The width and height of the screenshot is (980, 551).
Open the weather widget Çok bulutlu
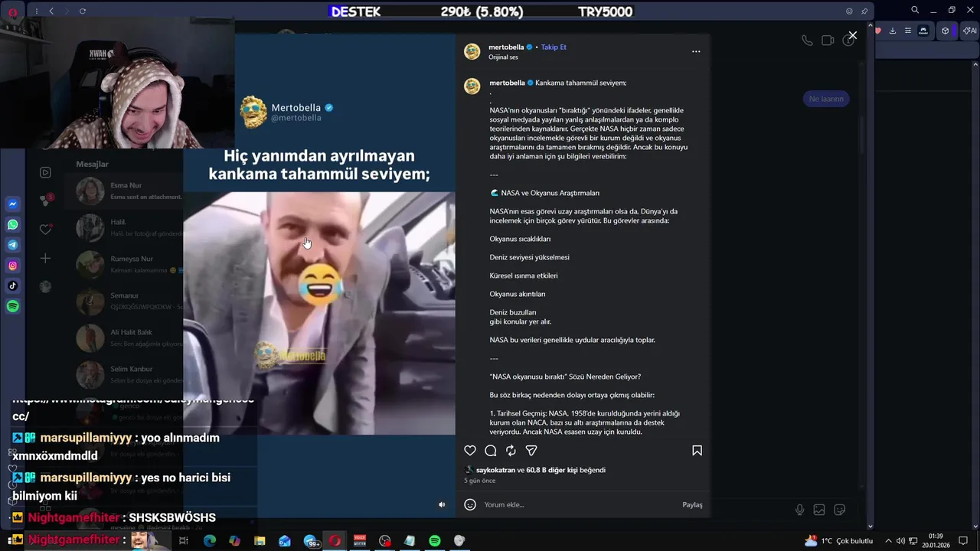[838, 540]
